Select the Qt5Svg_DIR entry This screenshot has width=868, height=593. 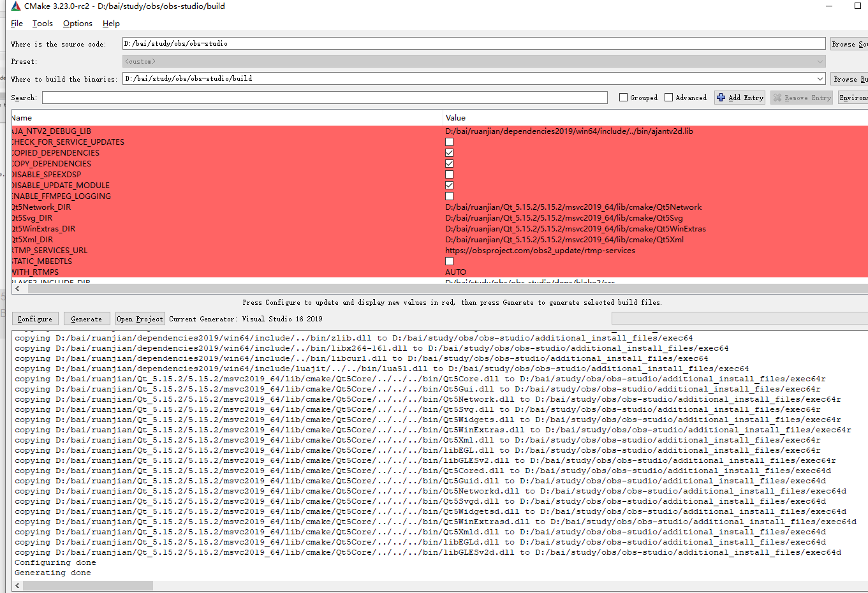tap(32, 218)
